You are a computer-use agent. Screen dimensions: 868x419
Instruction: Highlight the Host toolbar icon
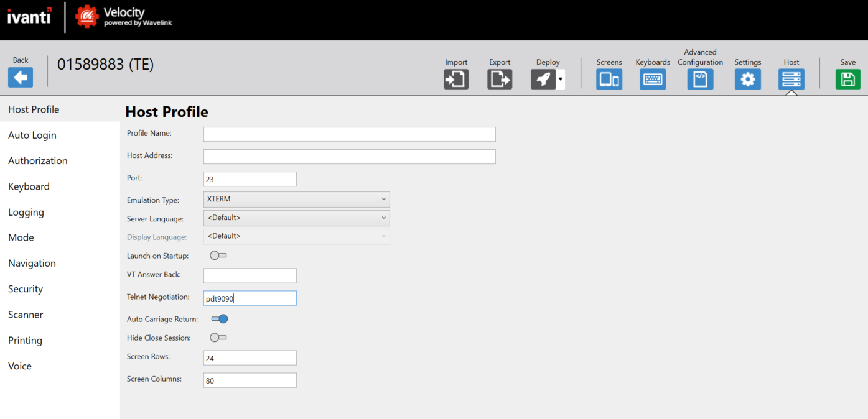pos(791,78)
